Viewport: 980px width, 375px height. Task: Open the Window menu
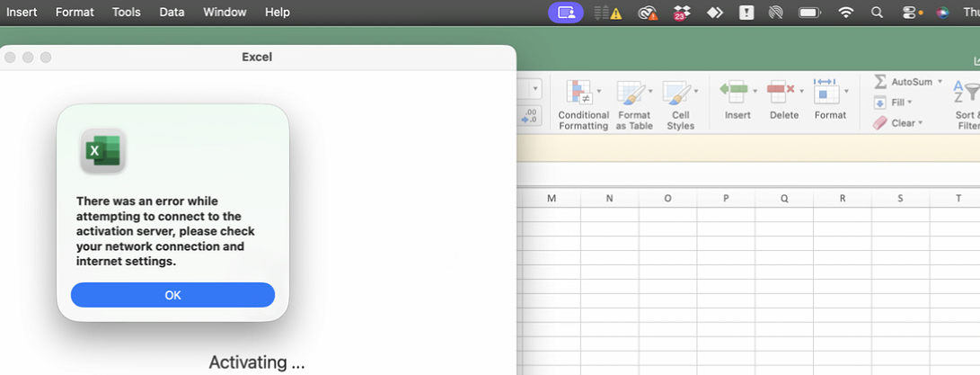(225, 12)
